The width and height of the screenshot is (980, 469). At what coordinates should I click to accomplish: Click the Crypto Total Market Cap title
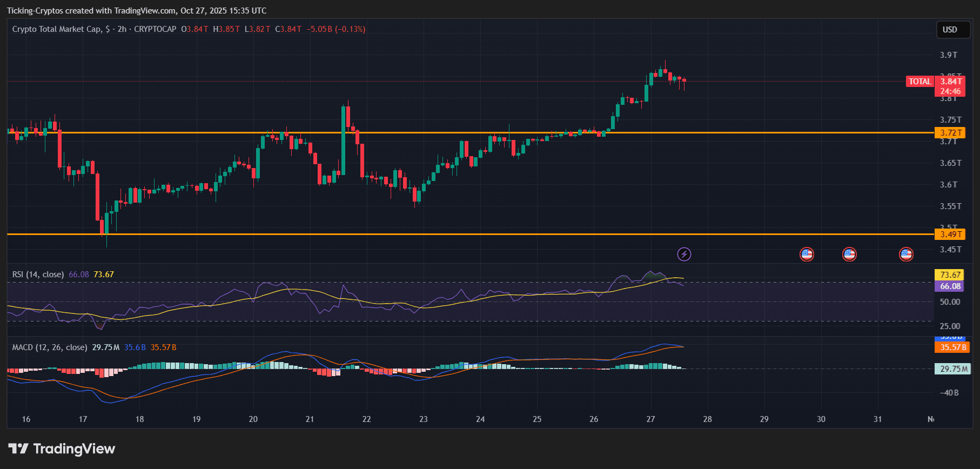(56, 29)
